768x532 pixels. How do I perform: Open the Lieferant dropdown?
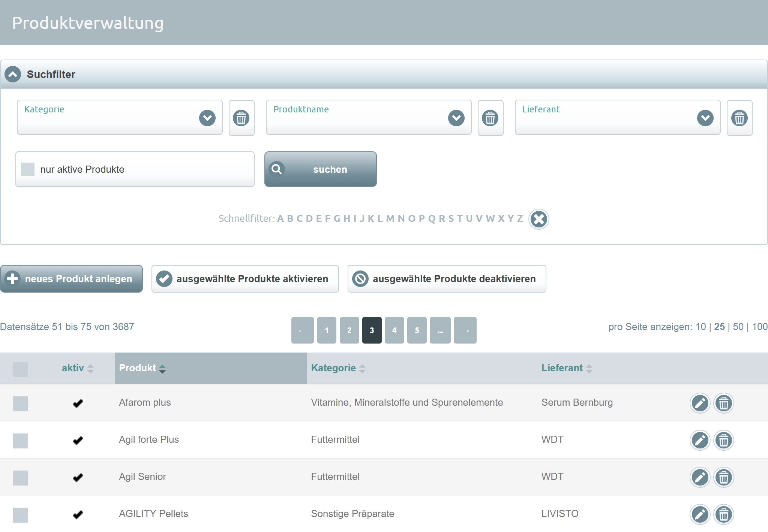[x=705, y=118]
